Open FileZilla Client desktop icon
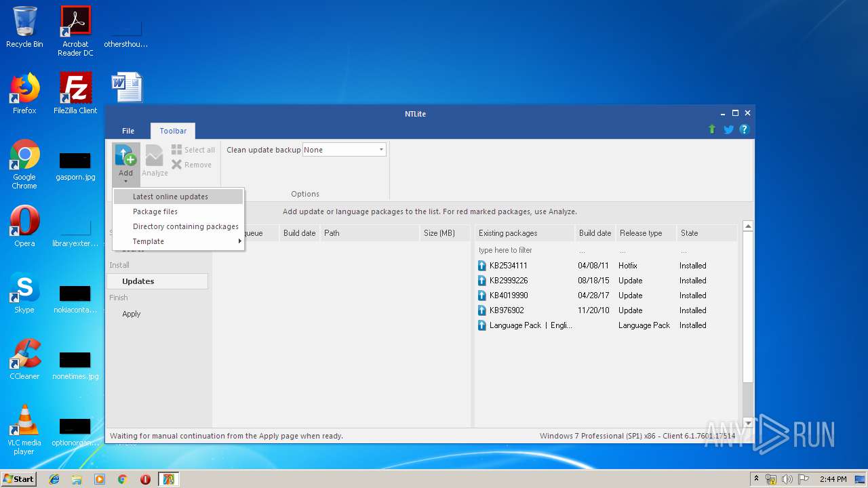The width and height of the screenshot is (868, 488). pos(75,94)
